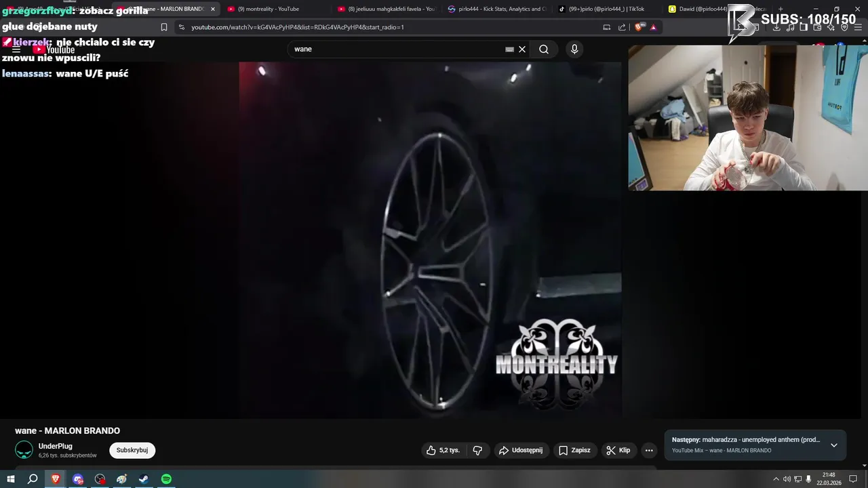The height and width of the screenshot is (488, 868).
Task: Click the next-up maharadzza unemployed anthem entry
Action: (x=746, y=440)
